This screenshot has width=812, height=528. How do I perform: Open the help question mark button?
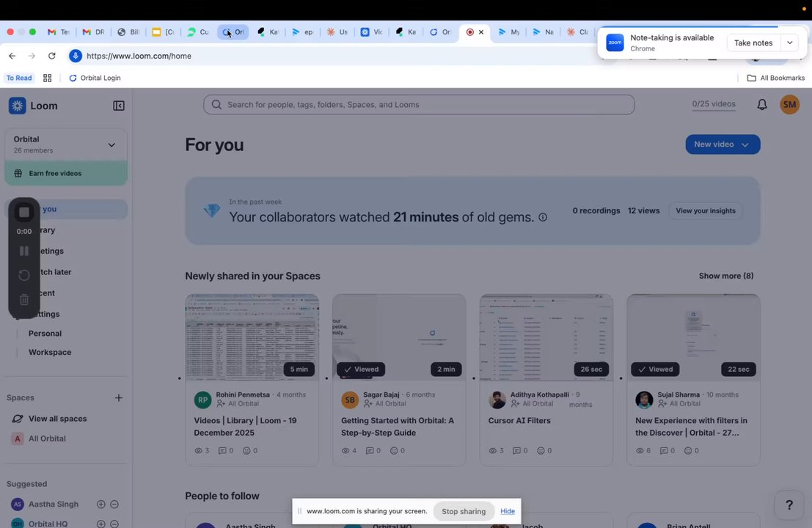pyautogui.click(x=789, y=505)
